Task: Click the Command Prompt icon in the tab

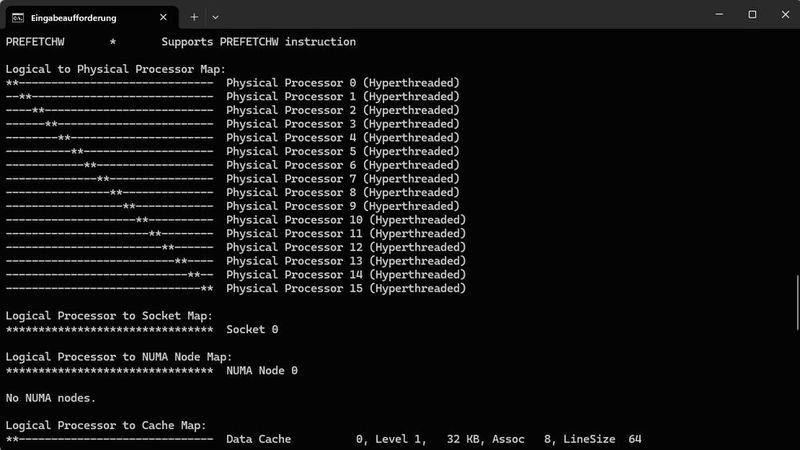Action: tap(17, 16)
